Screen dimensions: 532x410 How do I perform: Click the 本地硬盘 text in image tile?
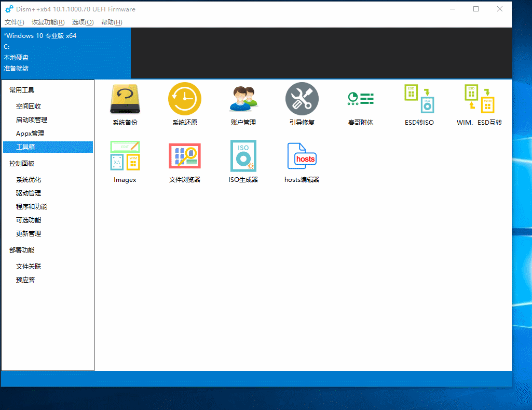point(16,57)
